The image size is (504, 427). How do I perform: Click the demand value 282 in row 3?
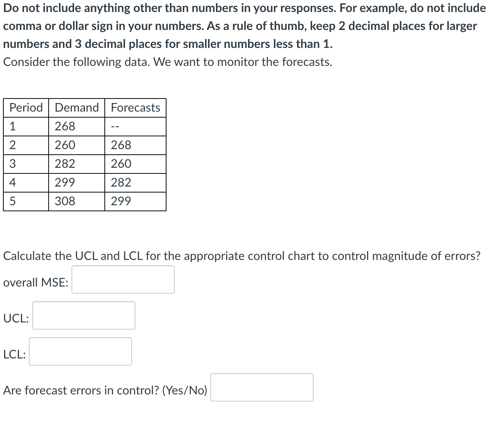click(64, 164)
